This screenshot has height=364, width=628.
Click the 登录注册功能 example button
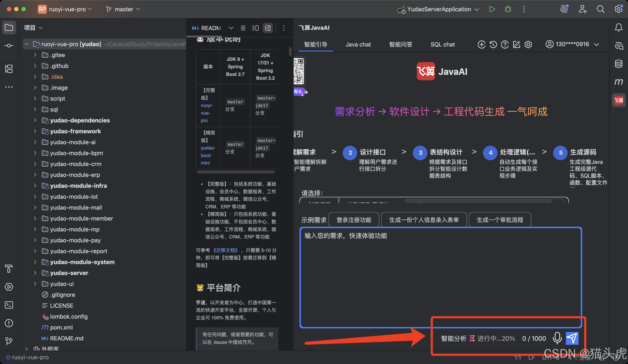coord(354,220)
